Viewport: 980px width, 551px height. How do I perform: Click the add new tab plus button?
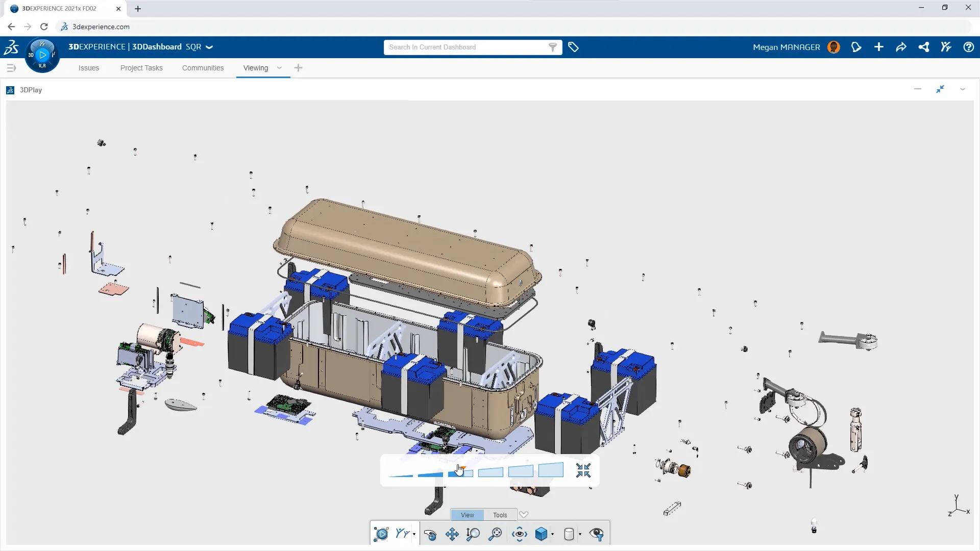pyautogui.click(x=299, y=68)
